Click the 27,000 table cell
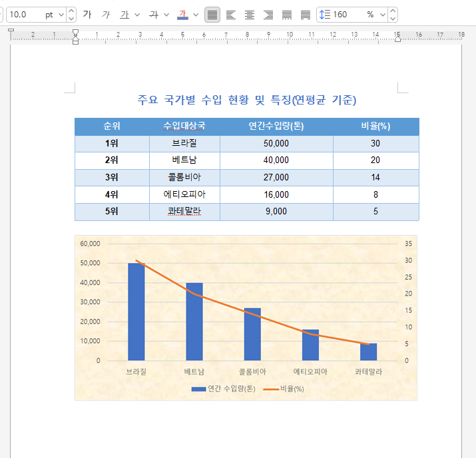Screen dimensions: 476x458 (276, 178)
